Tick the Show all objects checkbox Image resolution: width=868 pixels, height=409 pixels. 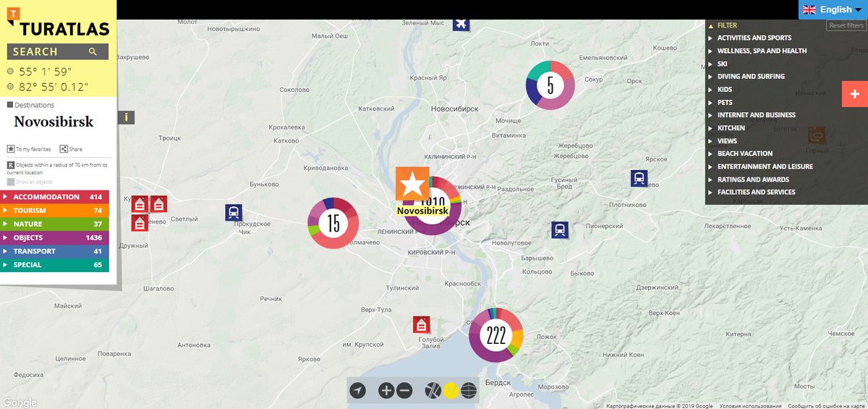(x=10, y=182)
